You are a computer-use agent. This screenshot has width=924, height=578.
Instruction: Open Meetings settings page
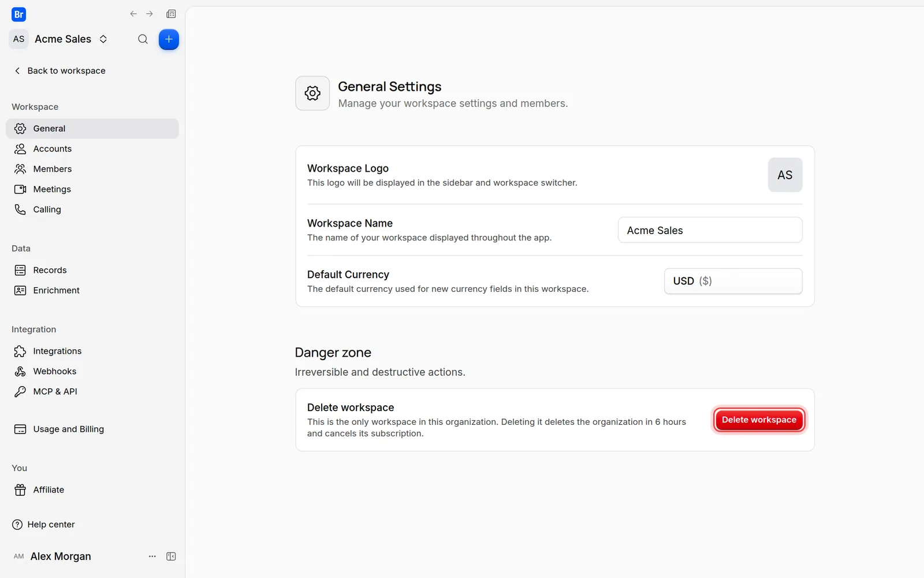click(x=92, y=189)
